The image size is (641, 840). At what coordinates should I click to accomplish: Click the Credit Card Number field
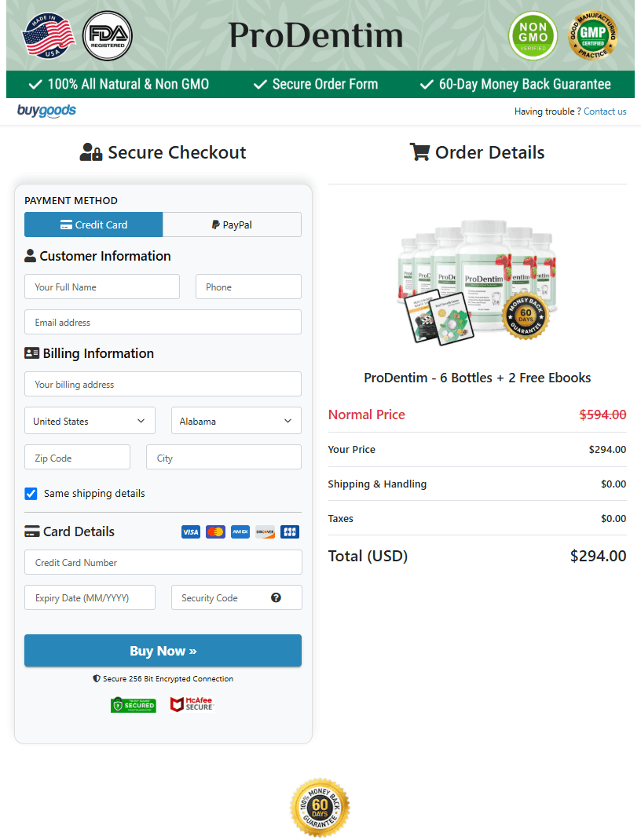click(163, 562)
